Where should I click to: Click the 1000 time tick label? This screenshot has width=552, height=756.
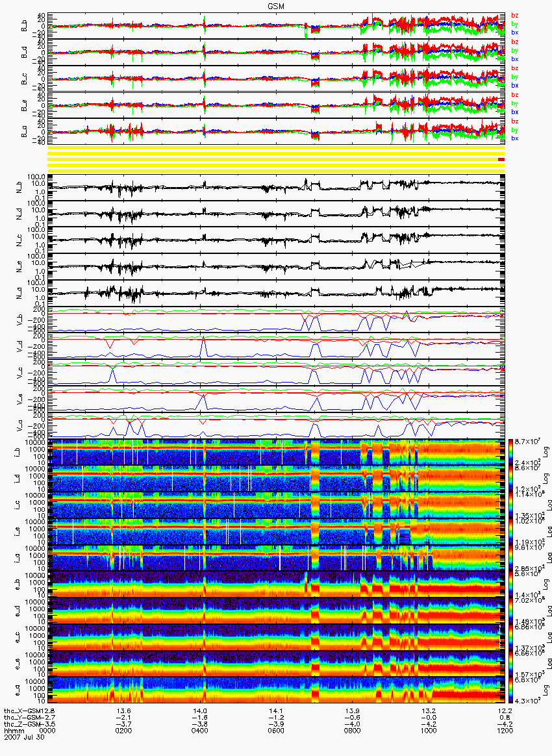[429, 731]
